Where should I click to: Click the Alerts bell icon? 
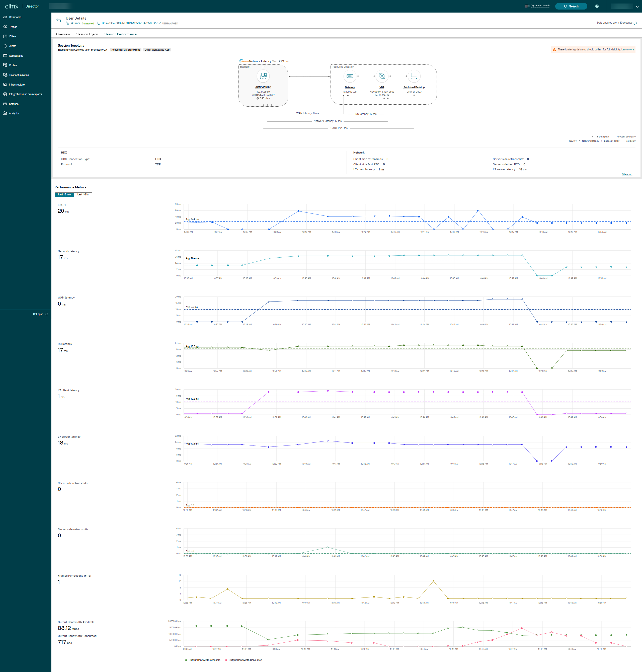[x=5, y=46]
